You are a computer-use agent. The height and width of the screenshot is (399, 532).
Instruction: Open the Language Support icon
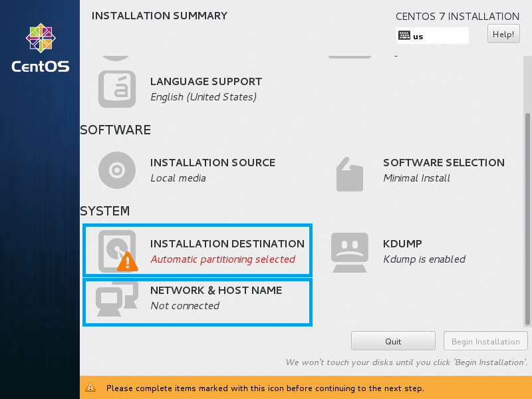pyautogui.click(x=117, y=89)
